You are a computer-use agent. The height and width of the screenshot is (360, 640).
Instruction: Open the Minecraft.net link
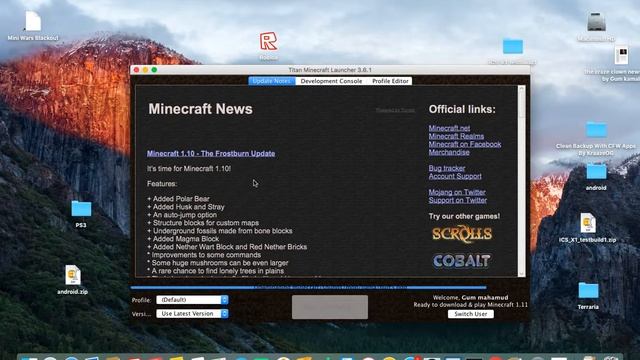tap(449, 128)
